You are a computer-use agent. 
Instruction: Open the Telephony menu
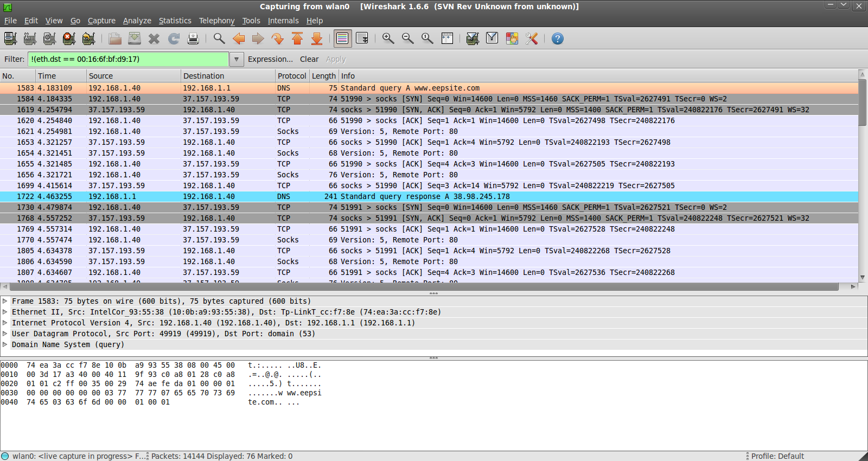216,21
